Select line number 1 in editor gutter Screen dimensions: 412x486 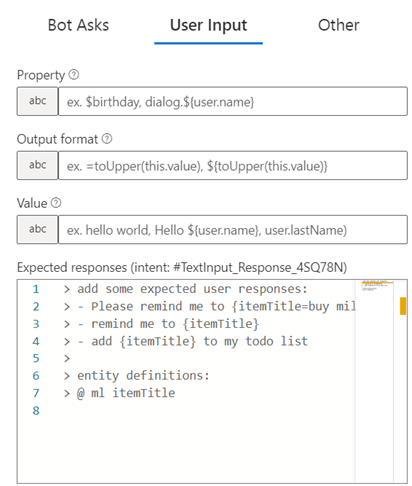36,289
